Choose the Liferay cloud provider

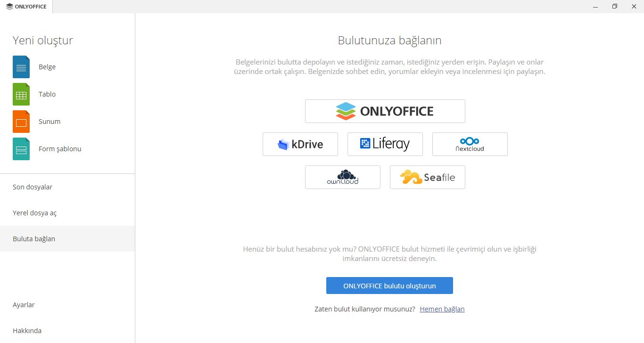click(x=385, y=144)
